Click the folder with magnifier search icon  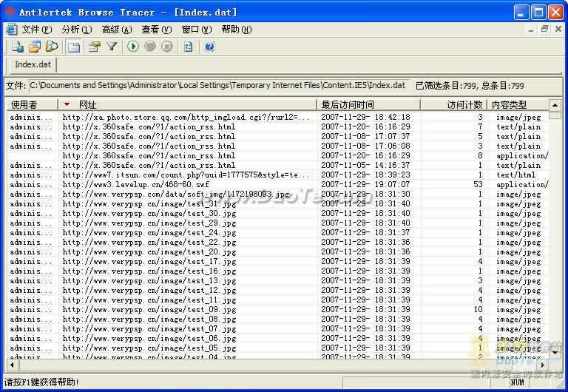point(52,47)
